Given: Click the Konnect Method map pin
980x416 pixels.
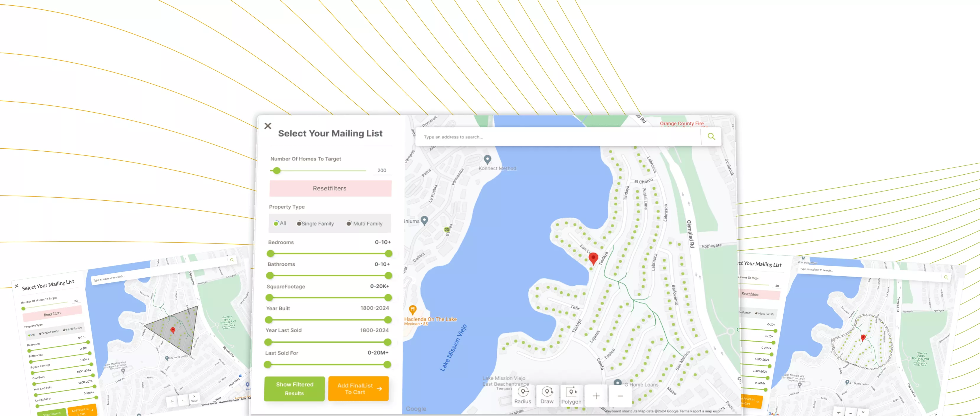Looking at the screenshot, I should (x=487, y=159).
